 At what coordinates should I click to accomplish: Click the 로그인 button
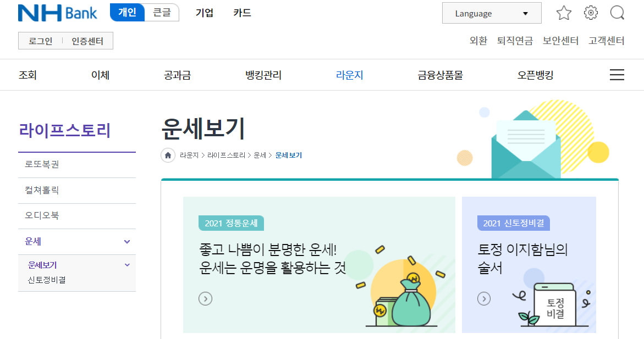coord(40,41)
